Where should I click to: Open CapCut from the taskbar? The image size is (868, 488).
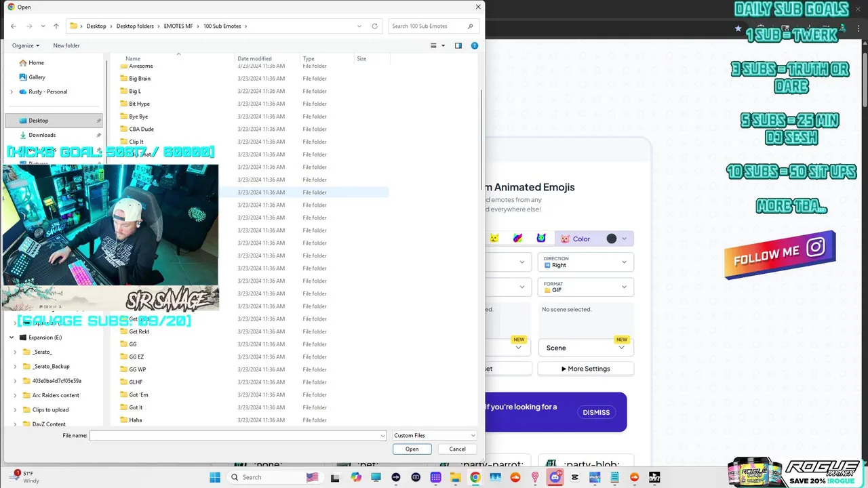pyautogui.click(x=575, y=477)
